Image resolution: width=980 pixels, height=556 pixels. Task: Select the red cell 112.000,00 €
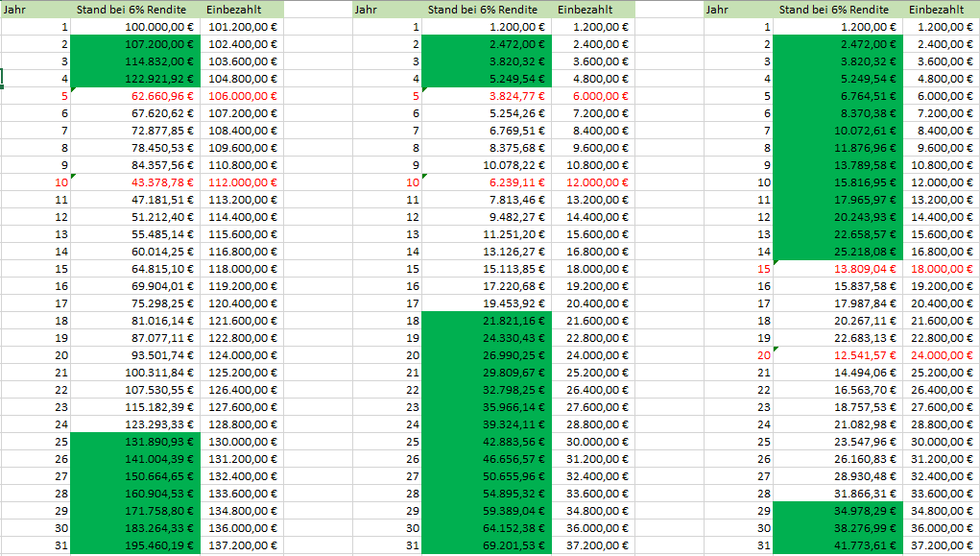point(242,182)
